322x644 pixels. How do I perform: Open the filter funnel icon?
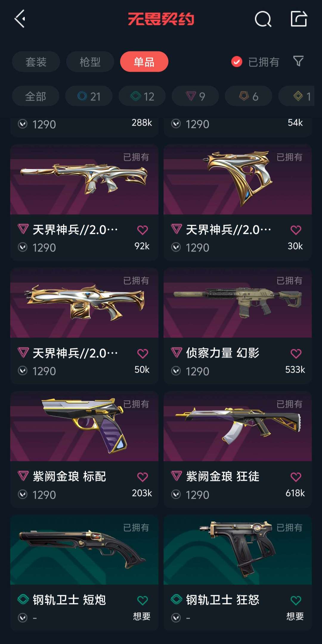click(x=298, y=61)
